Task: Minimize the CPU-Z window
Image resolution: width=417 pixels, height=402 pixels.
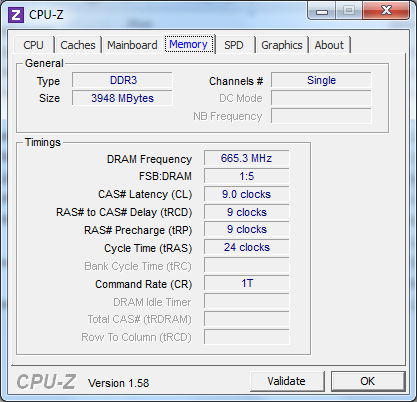Action: tap(322, 11)
